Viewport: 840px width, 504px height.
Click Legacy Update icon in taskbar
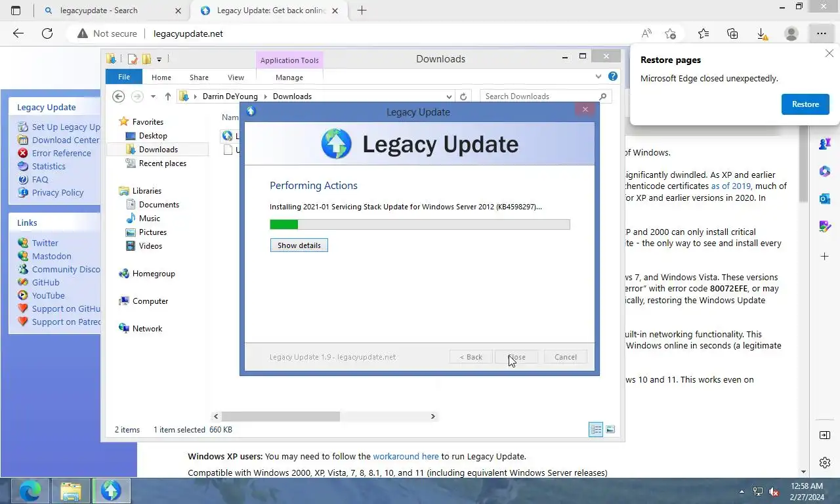point(111,490)
